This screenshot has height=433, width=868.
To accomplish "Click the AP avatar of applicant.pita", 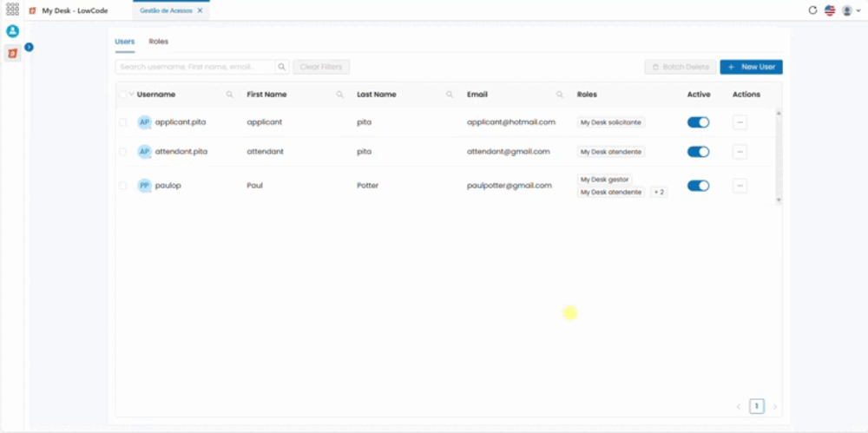I will (x=144, y=122).
